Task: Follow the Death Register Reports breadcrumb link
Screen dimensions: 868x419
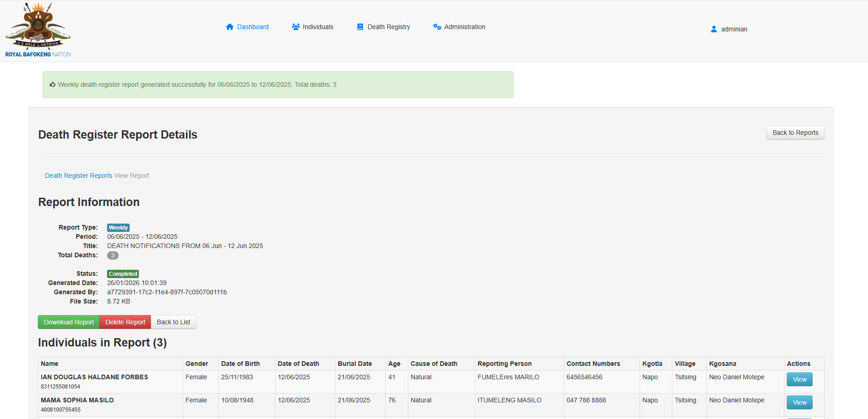Action: tap(78, 176)
